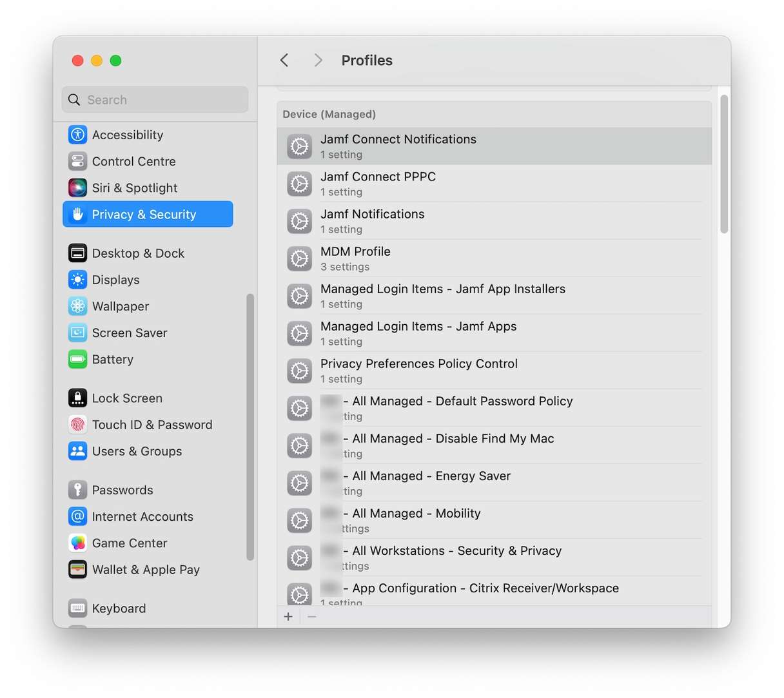Open the Lock Screen settings icon
Screen dimensions: 784x698
tap(77, 398)
